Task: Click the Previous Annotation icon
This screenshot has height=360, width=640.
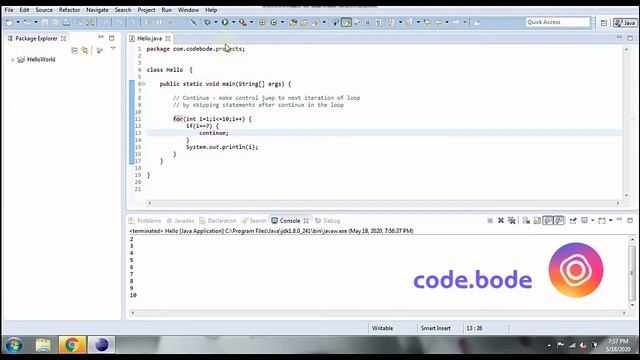Action: coord(409,22)
